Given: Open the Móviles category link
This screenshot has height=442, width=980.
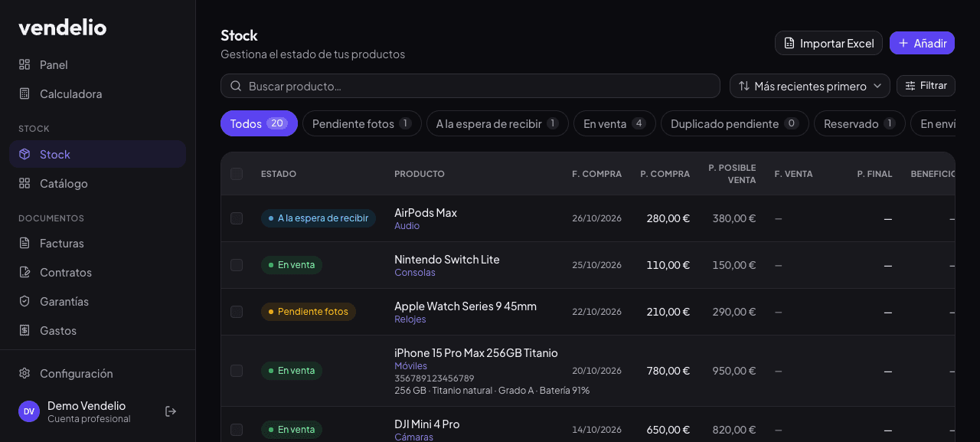Looking at the screenshot, I should click(x=410, y=366).
